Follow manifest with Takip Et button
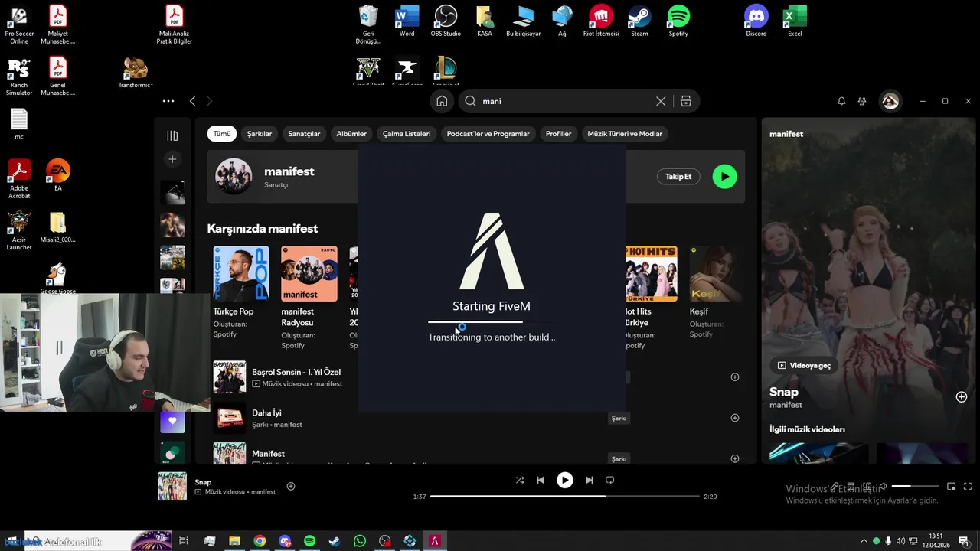The width and height of the screenshot is (980, 551). (x=678, y=177)
